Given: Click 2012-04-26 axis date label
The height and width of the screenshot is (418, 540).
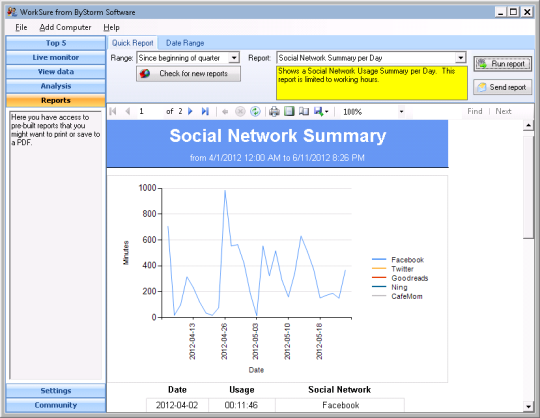Looking at the screenshot, I should (x=224, y=342).
